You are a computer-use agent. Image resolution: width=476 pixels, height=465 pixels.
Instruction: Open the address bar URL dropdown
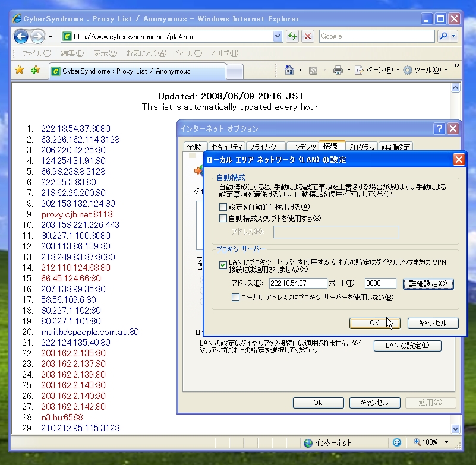click(x=278, y=36)
